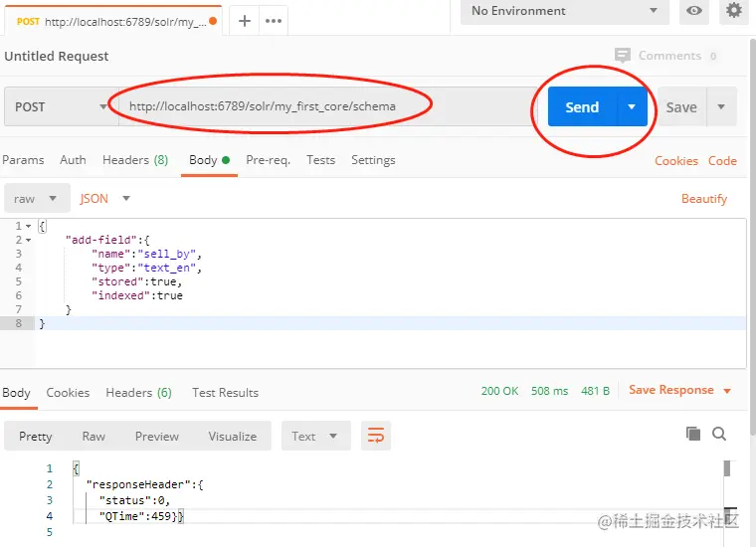Switch response view to Visualize

click(x=233, y=437)
